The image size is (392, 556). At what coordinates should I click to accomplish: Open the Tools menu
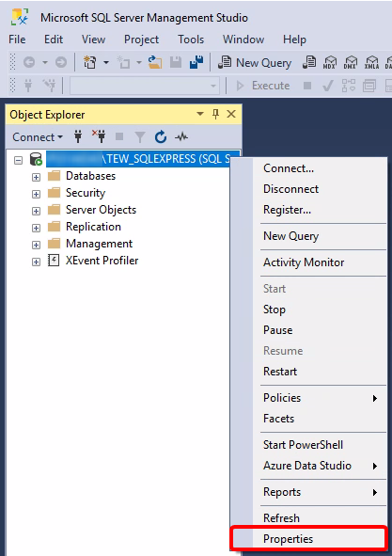point(191,40)
